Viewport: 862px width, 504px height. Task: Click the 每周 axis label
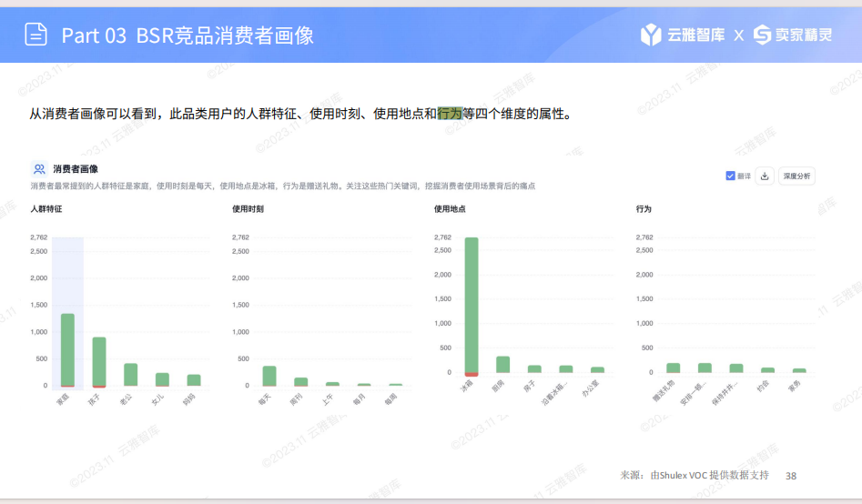pyautogui.click(x=390, y=399)
